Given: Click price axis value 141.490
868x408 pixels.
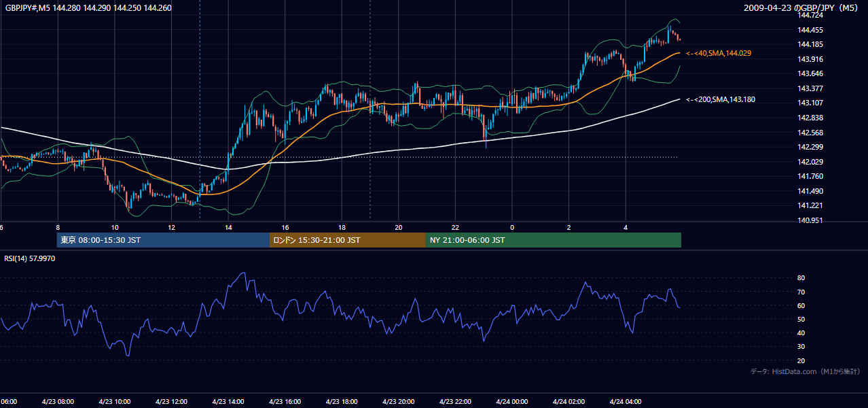Looking at the screenshot, I should 810,192.
